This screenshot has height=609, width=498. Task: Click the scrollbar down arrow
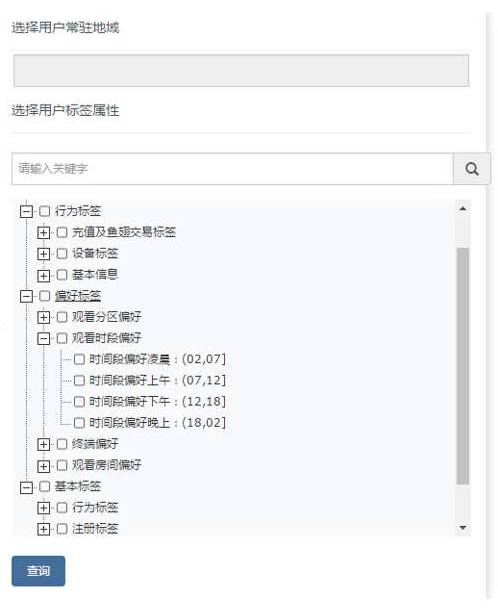[x=463, y=527]
